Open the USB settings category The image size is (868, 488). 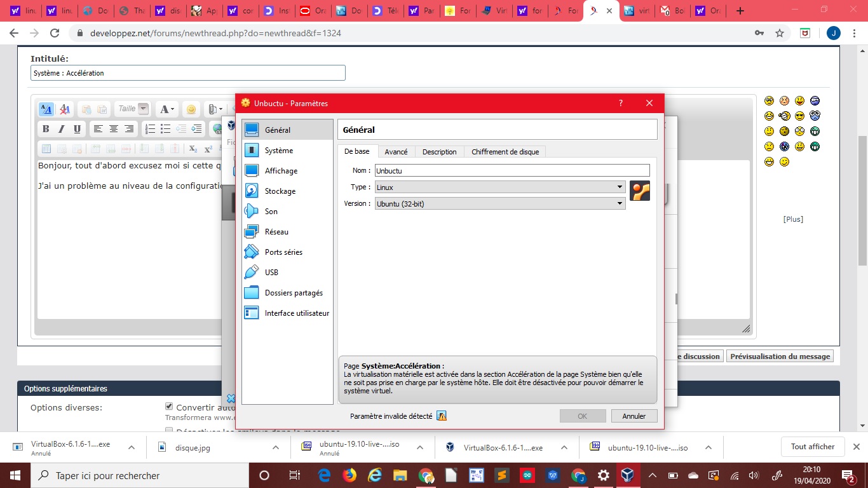click(287, 273)
